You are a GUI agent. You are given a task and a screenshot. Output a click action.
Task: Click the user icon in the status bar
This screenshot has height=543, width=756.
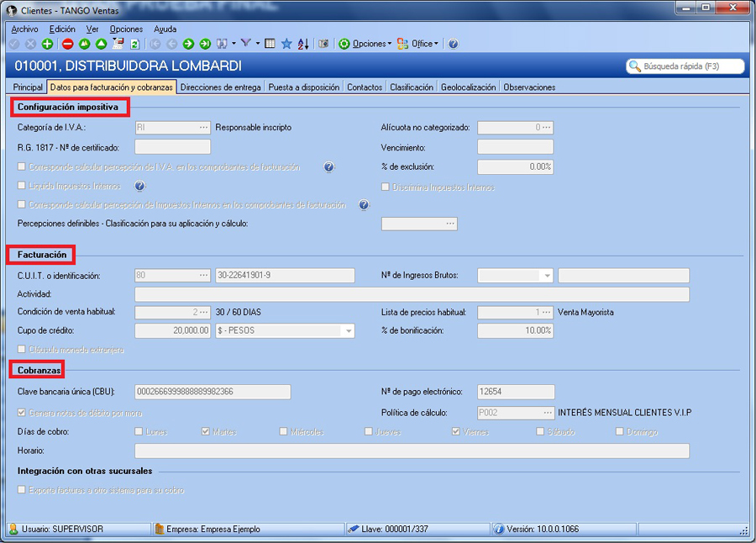[x=13, y=529]
